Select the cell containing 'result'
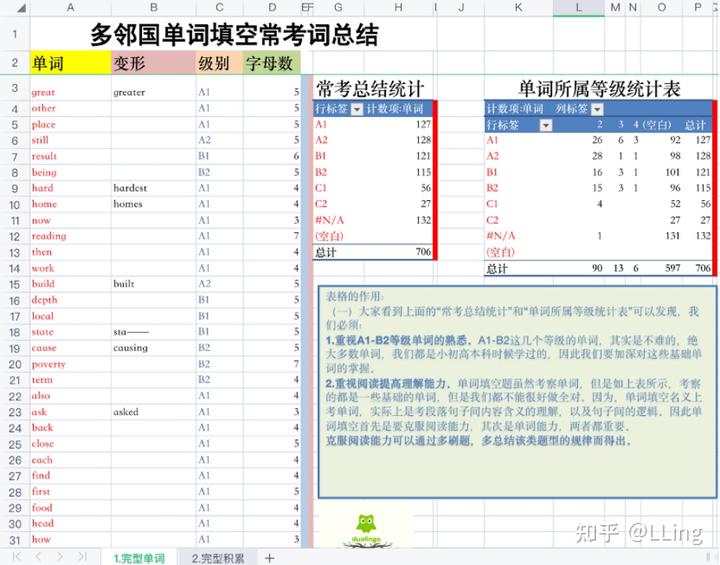720x565 pixels. click(x=70, y=156)
